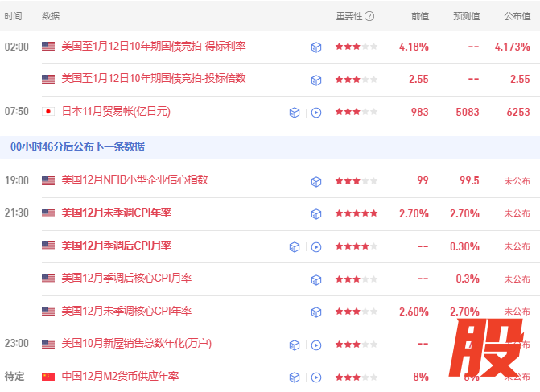Open cube icon for 美国12月未季调CPI年率
540x392 pixels.
point(316,214)
